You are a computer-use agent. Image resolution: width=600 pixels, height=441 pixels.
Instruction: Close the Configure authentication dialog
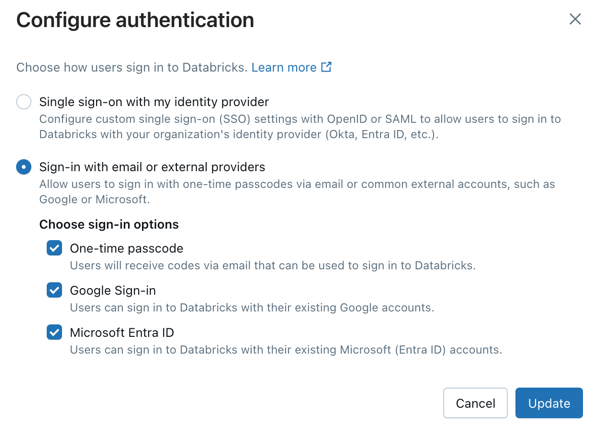point(575,19)
